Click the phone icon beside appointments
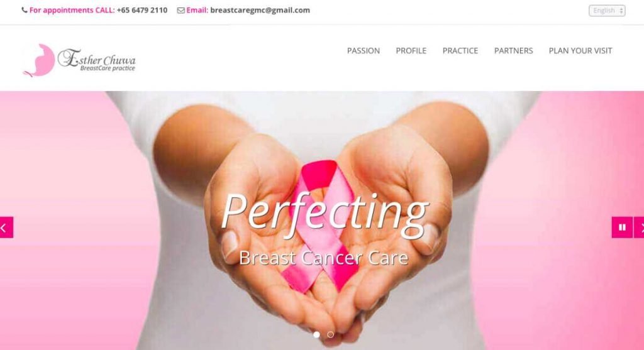The height and width of the screenshot is (350, 644). [x=25, y=10]
